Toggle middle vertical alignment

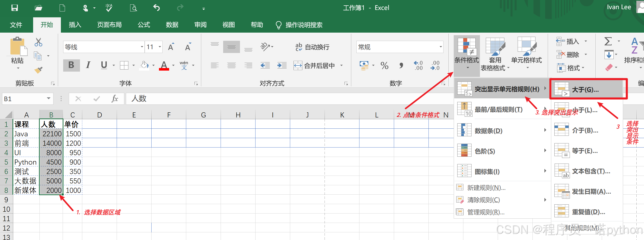[x=231, y=47]
